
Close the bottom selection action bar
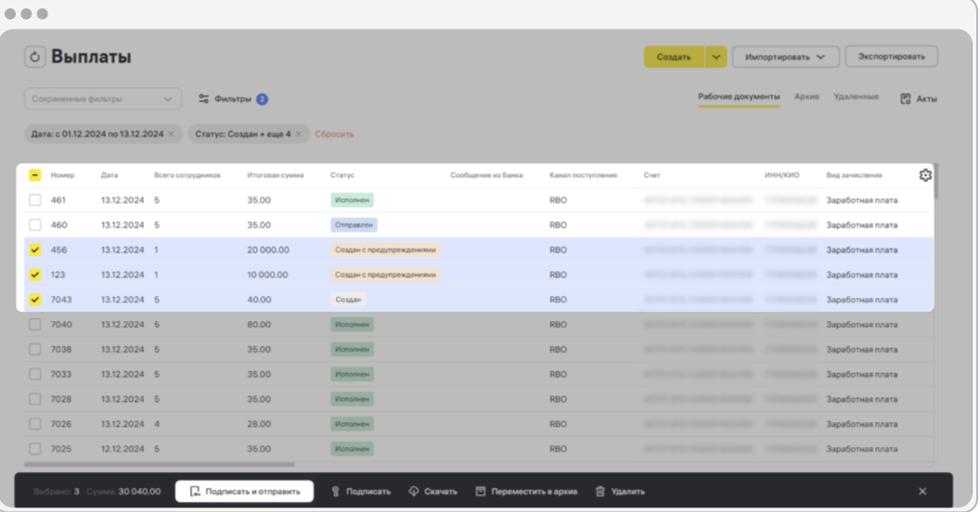[922, 491]
